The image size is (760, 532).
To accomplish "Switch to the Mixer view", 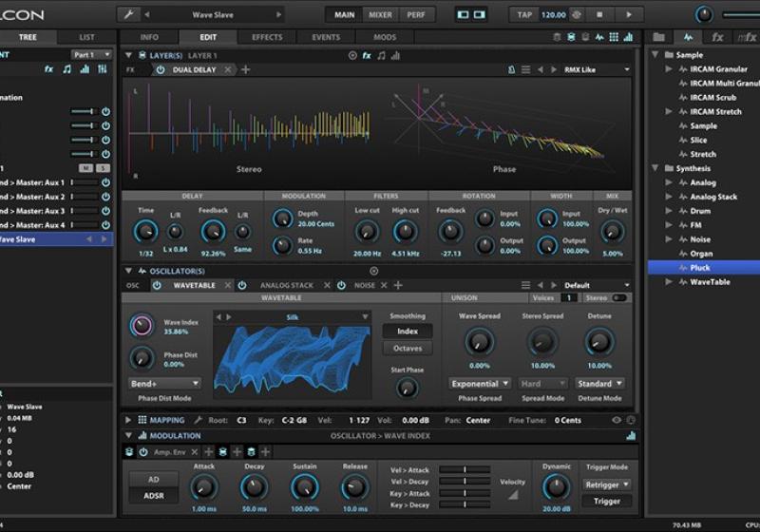I will click(x=380, y=15).
